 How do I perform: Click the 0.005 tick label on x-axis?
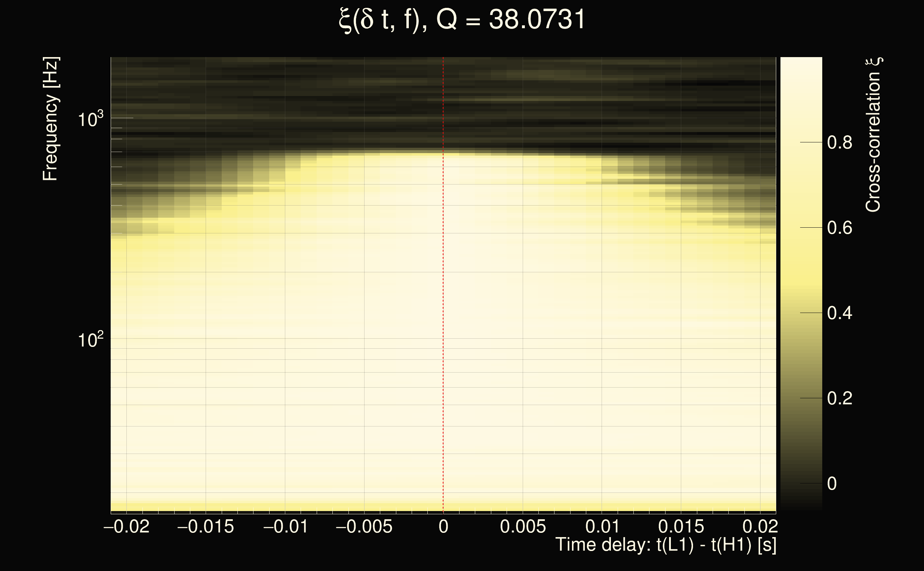[x=523, y=526]
